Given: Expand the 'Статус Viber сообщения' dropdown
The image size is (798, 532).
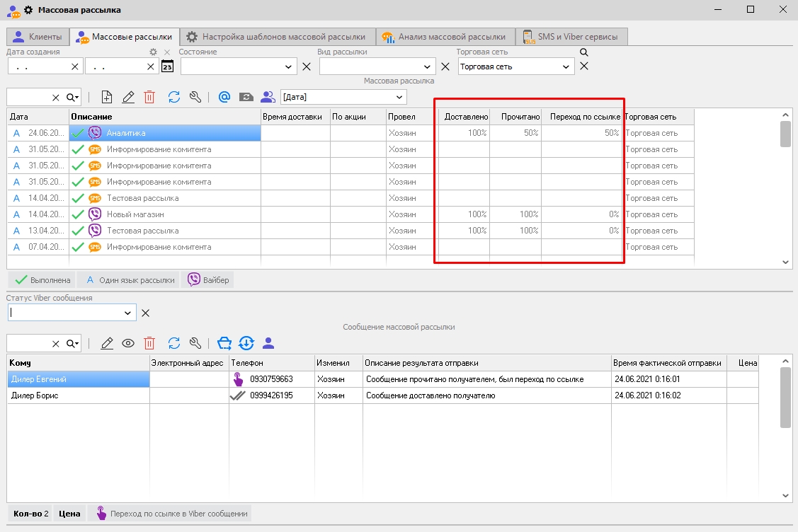Looking at the screenshot, I should pyautogui.click(x=127, y=313).
